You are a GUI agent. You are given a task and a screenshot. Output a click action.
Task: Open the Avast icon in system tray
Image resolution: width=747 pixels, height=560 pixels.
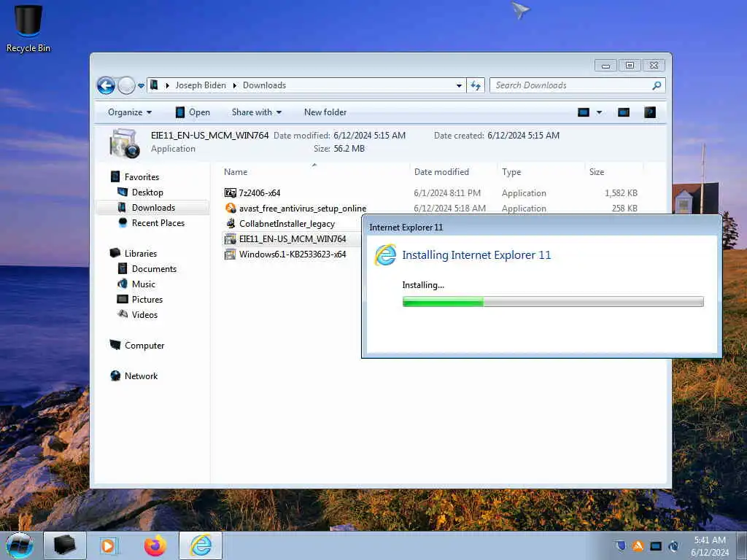638,545
